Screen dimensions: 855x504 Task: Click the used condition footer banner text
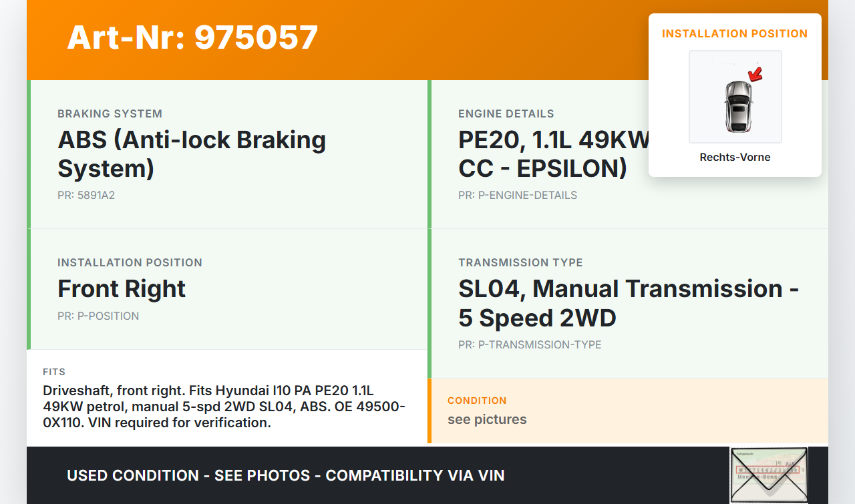286,475
